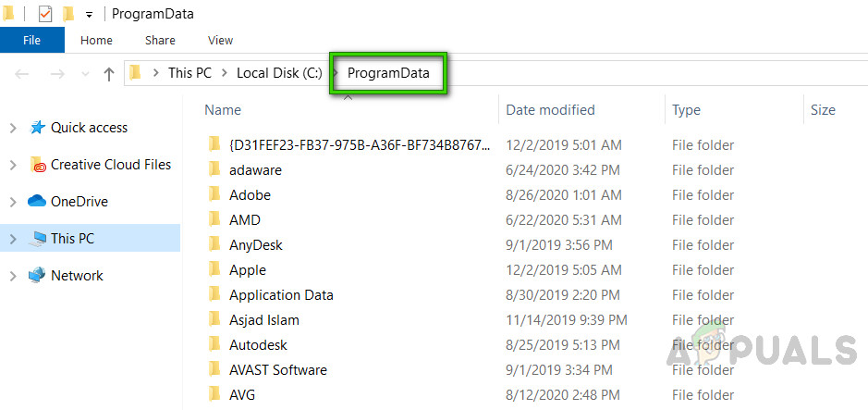Select OneDrive in navigation pane
Screen dimensions: 868x410
point(79,202)
